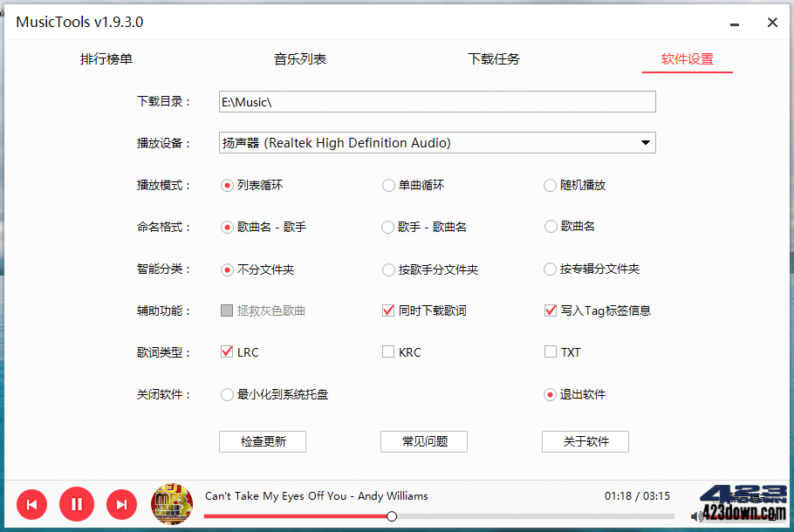Click the 检查更新 button
The image size is (794, 532).
click(262, 441)
